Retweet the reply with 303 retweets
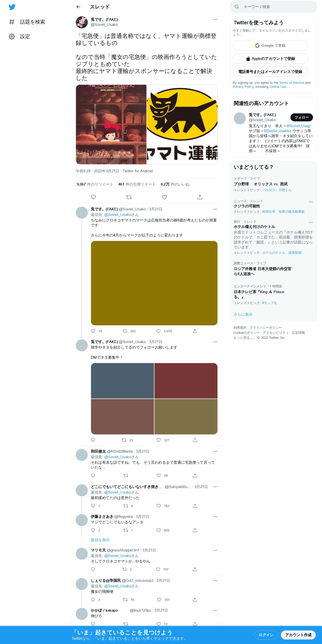 pos(125,331)
